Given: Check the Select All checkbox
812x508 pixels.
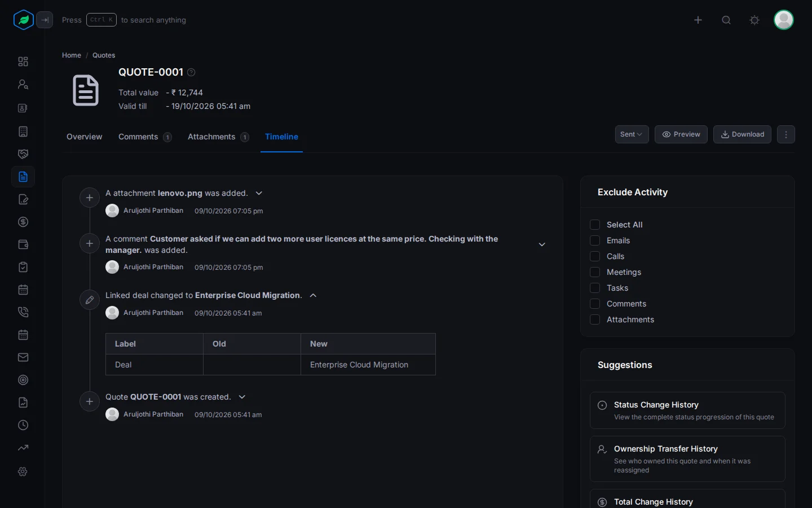Looking at the screenshot, I should (594, 225).
